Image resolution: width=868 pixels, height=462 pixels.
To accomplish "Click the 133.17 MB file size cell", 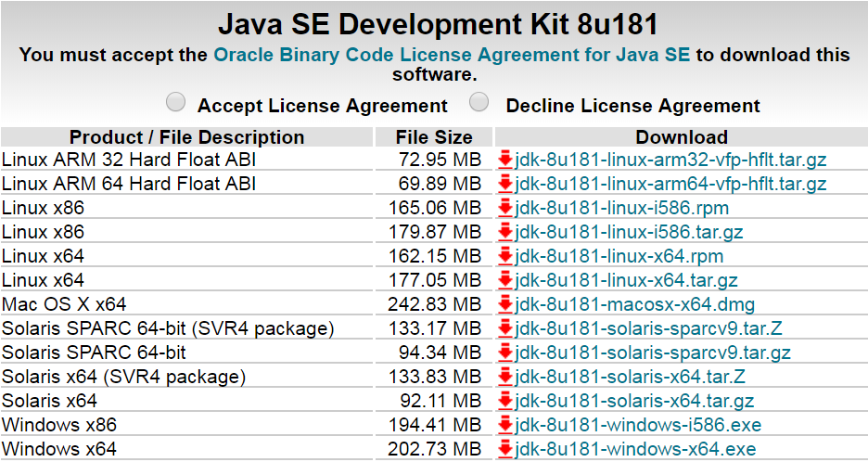I will coord(435,328).
